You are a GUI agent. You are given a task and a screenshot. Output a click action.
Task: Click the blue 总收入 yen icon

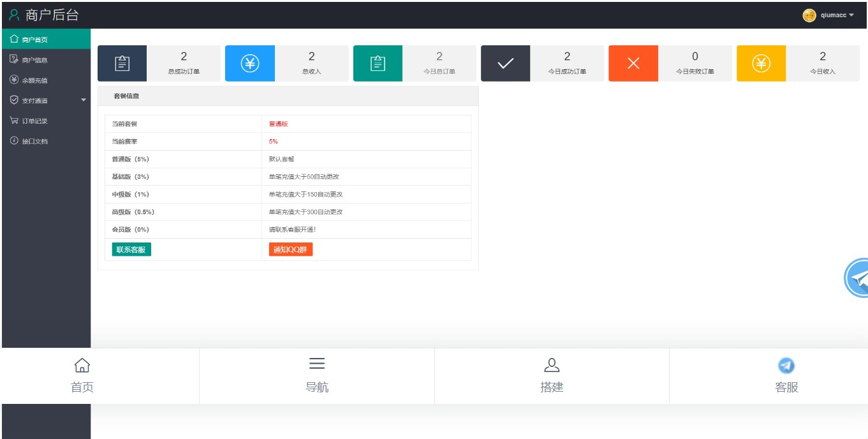249,63
